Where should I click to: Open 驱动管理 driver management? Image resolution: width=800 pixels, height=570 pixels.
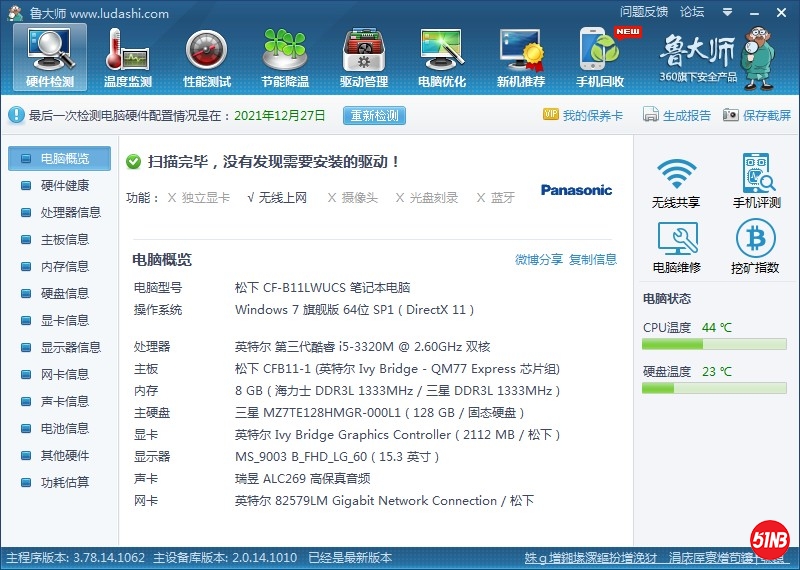[x=364, y=56]
